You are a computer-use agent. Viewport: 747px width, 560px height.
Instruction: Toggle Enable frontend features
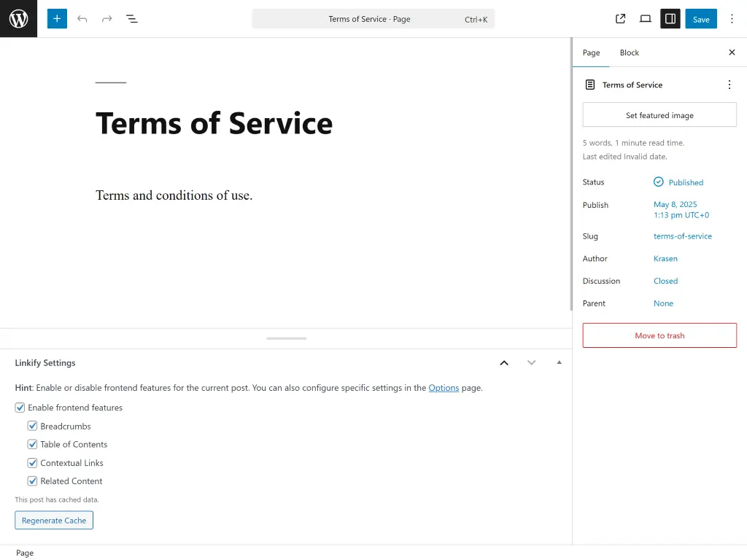click(20, 408)
